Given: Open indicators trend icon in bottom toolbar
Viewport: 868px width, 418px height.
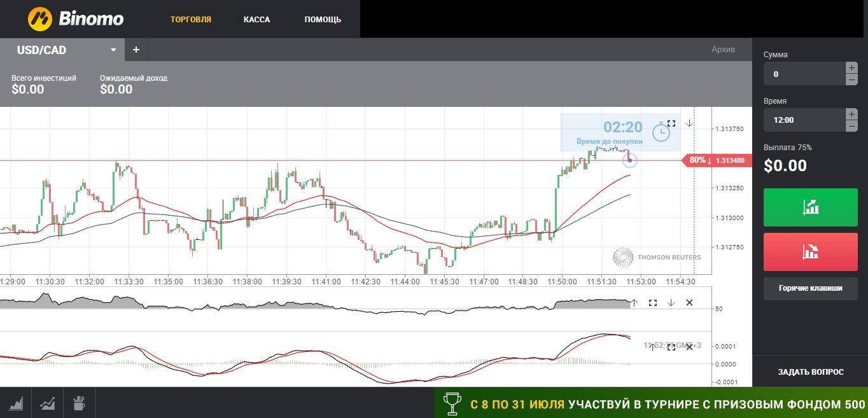Looking at the screenshot, I should pos(47,403).
